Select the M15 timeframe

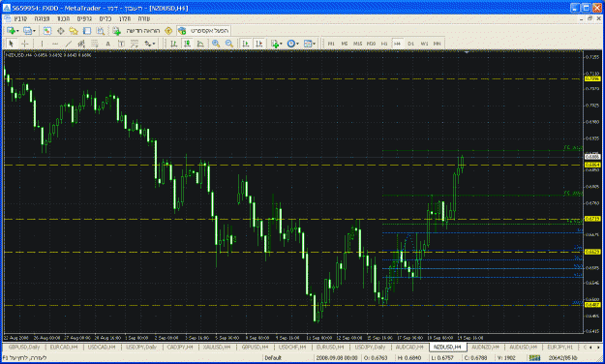coord(357,44)
